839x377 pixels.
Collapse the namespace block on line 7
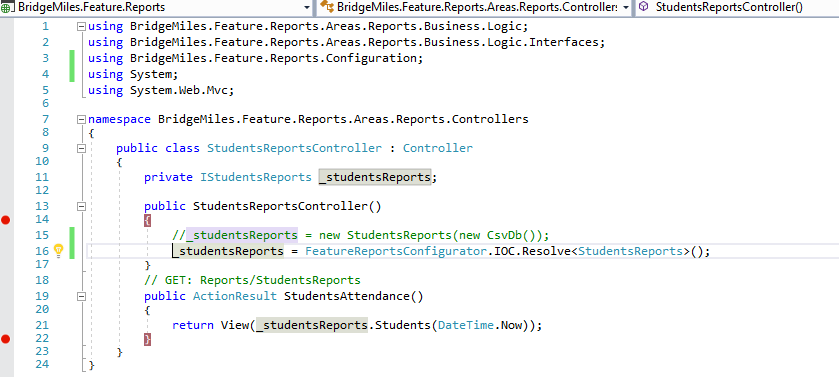click(x=81, y=119)
